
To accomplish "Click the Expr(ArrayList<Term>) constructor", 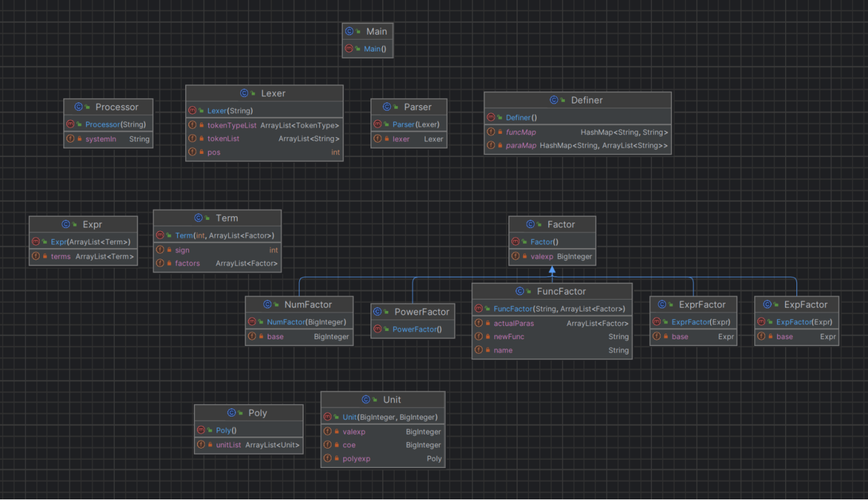I will [83, 242].
